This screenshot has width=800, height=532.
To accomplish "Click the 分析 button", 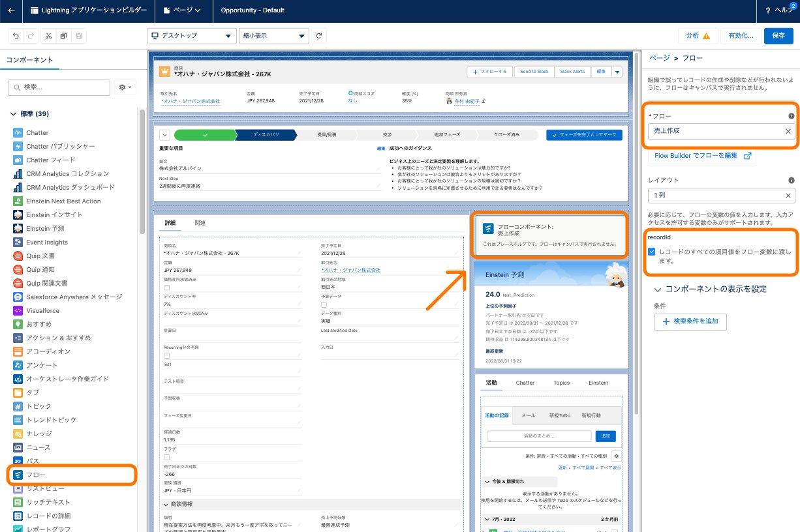I will click(698, 36).
